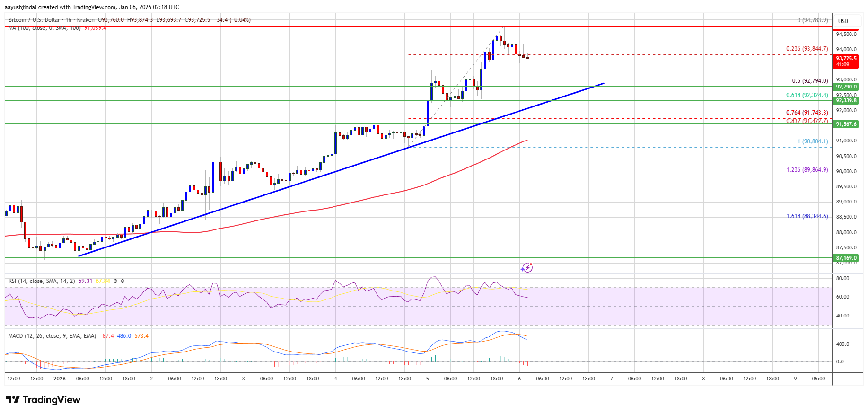Click the 1.618 Fibonacci extension label
Viewport: 868px width, 414px height.
[x=807, y=216]
